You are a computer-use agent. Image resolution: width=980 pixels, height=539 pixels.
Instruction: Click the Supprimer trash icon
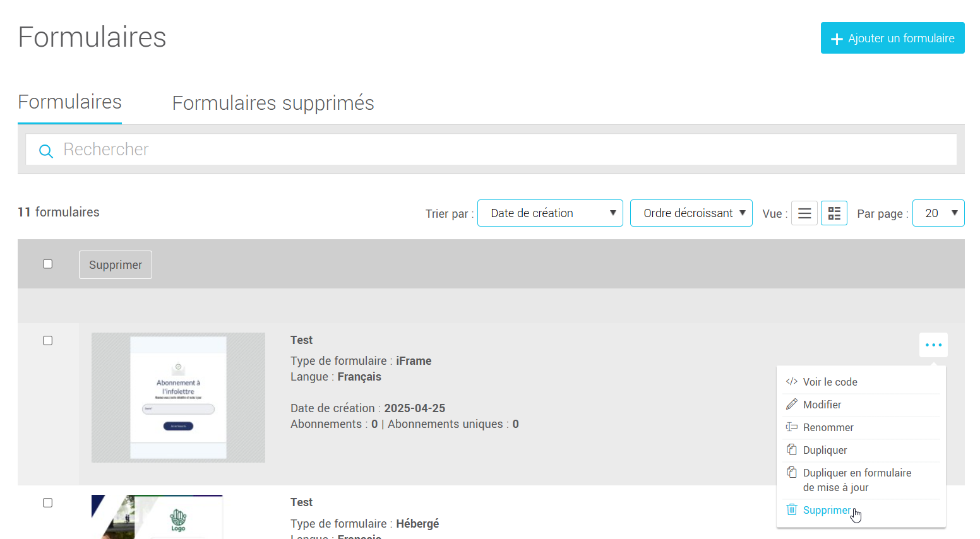(792, 509)
